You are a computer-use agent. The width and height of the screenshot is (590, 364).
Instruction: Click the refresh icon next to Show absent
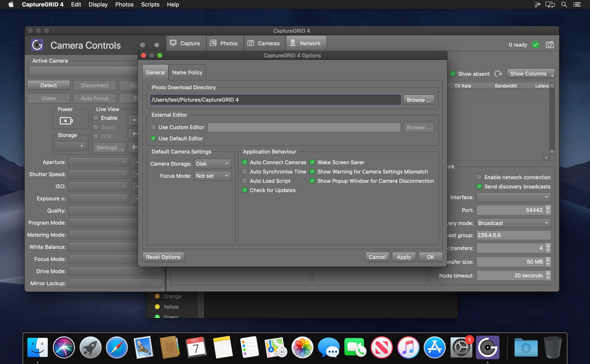(x=498, y=74)
